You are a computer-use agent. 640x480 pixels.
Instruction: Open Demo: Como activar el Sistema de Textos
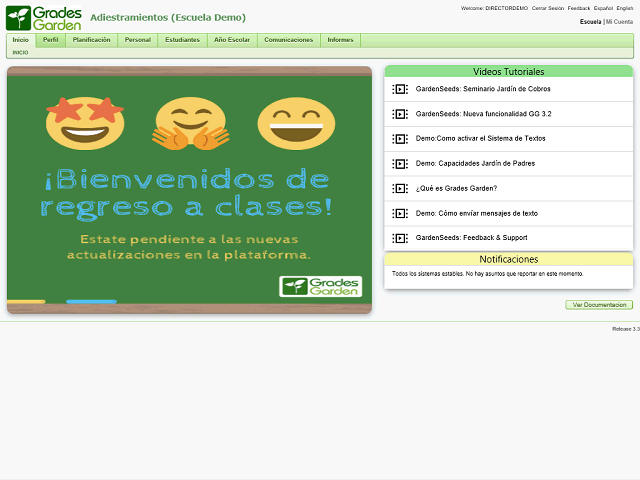coord(480,139)
